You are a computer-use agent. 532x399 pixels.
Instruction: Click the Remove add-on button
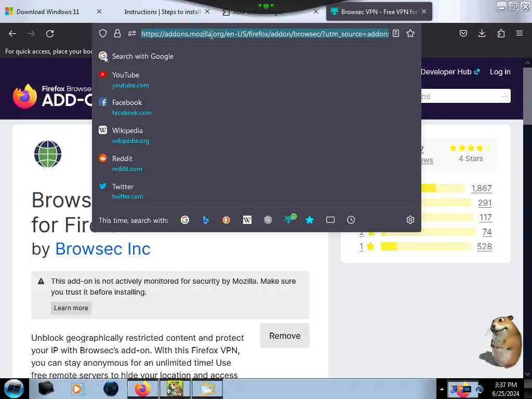[x=285, y=336]
